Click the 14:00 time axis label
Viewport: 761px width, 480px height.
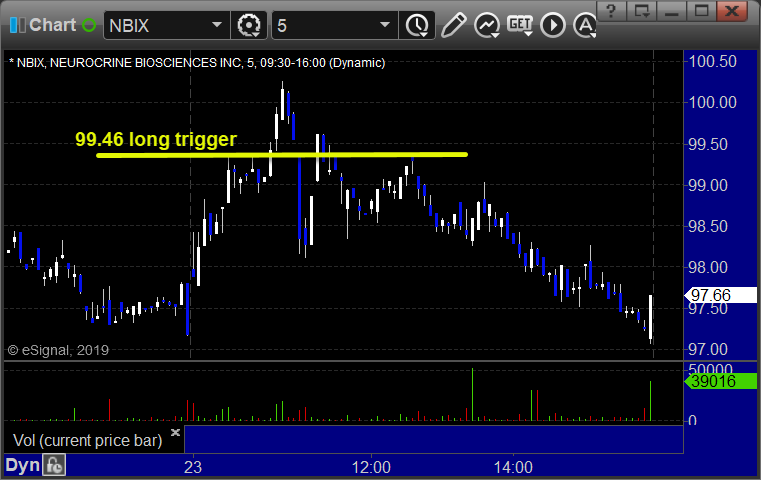coord(513,467)
